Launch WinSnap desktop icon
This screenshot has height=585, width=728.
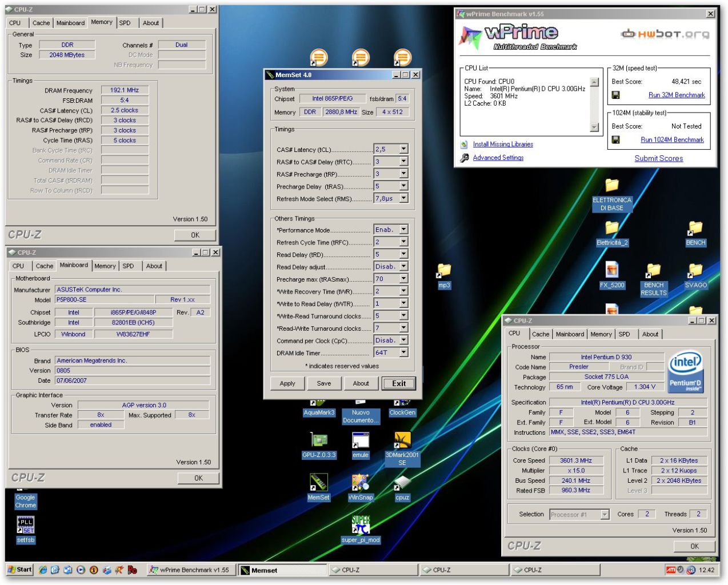pos(361,487)
